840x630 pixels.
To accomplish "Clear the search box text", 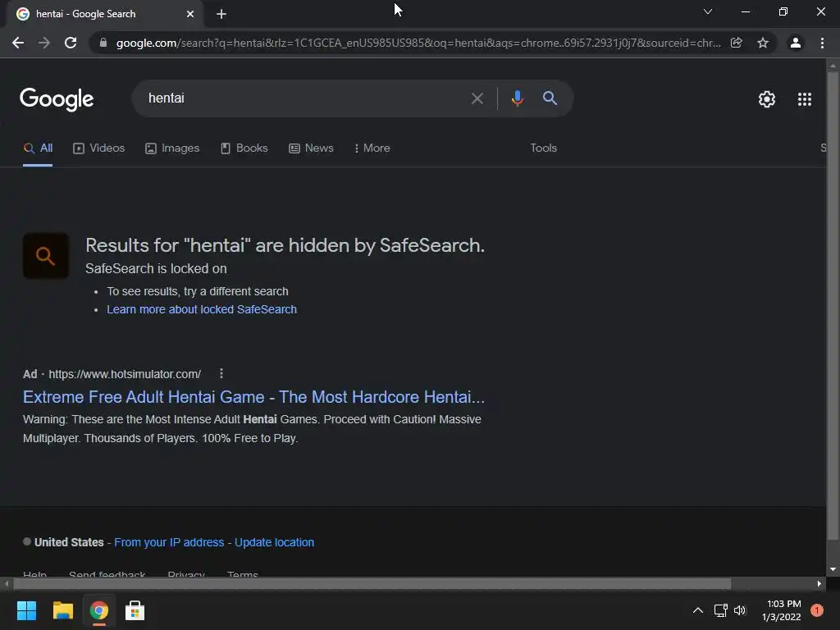I will coord(477,98).
